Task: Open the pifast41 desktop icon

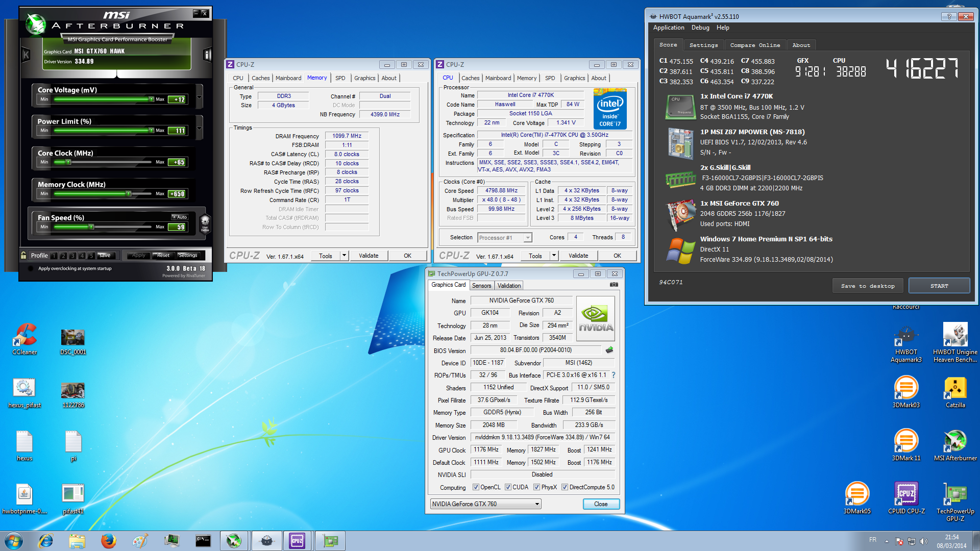Action: click(x=73, y=498)
